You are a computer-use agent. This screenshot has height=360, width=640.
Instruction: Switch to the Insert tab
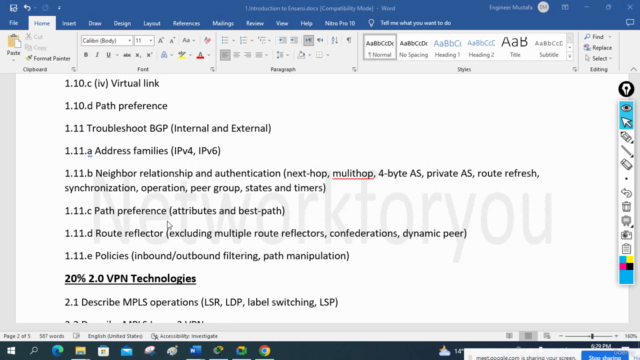pyautogui.click(x=69, y=23)
